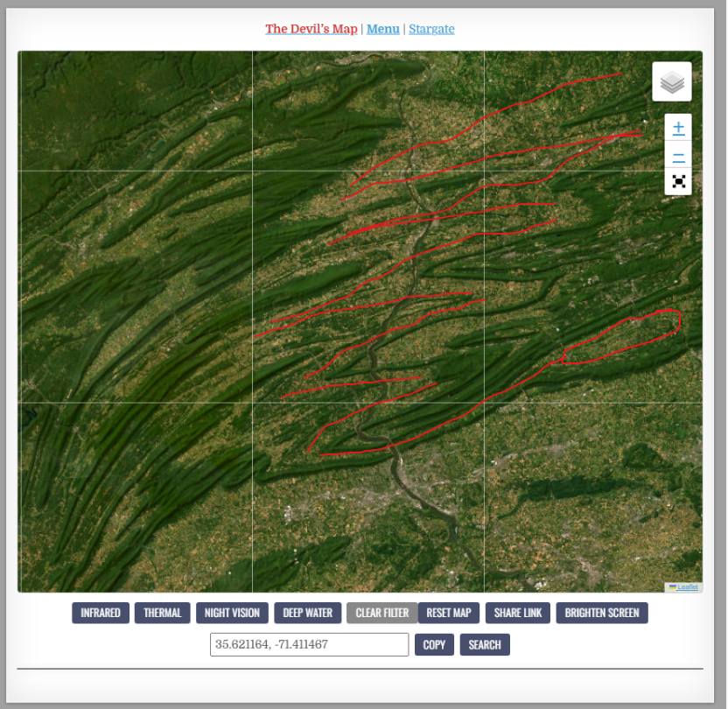Zoom in on the map
728x709 pixels.
click(678, 128)
